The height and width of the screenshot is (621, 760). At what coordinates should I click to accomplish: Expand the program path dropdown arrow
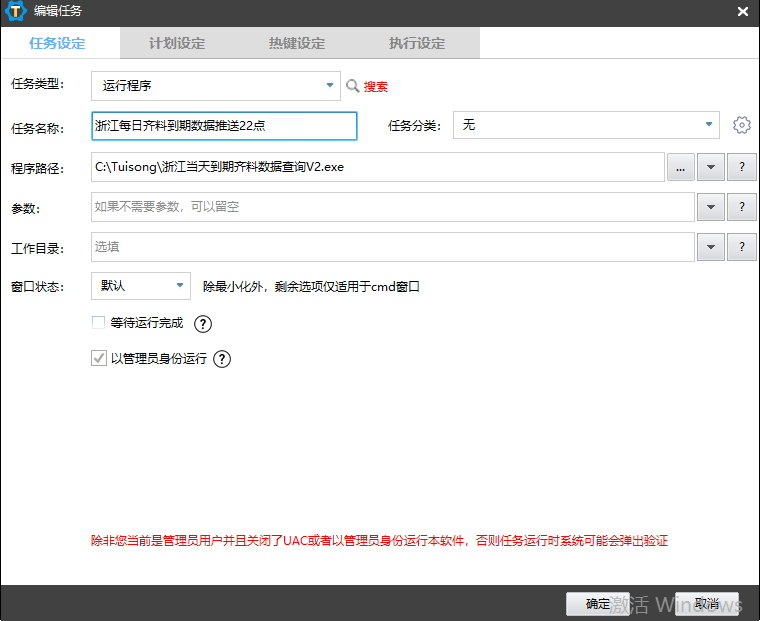click(x=709, y=167)
